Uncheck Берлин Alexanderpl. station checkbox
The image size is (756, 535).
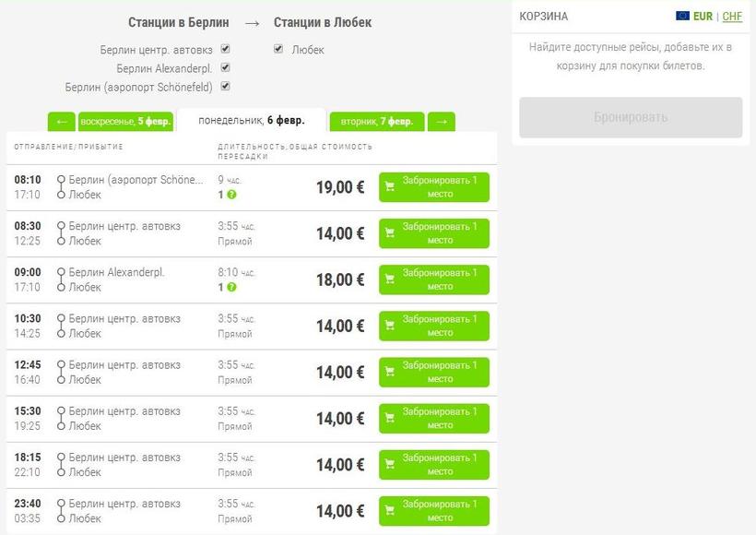pyautogui.click(x=226, y=67)
